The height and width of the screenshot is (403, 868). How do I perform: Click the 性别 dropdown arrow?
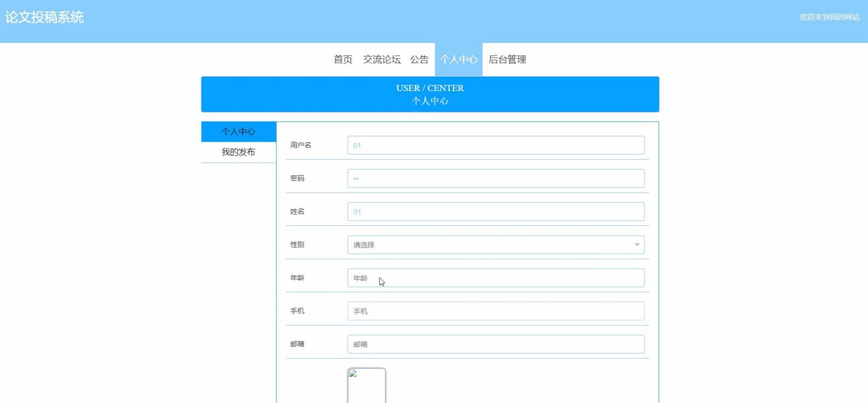coord(637,245)
